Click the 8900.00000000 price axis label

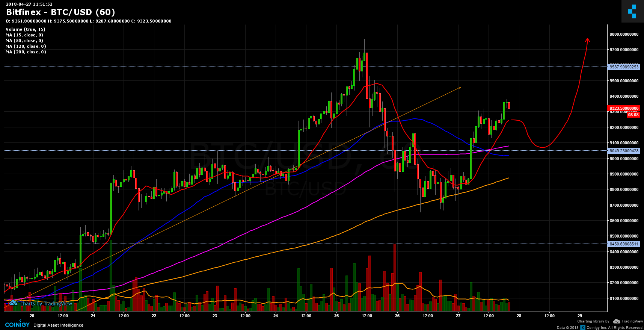coord(624,174)
